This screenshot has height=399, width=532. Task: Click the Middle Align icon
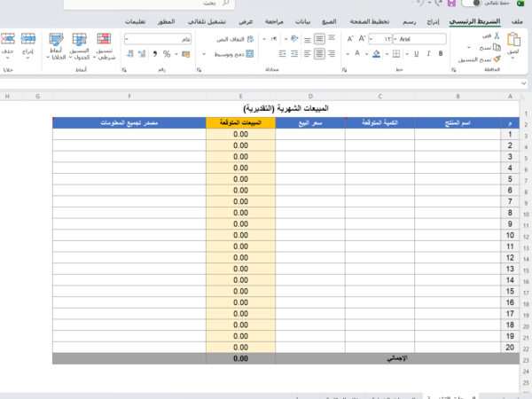coord(319,39)
